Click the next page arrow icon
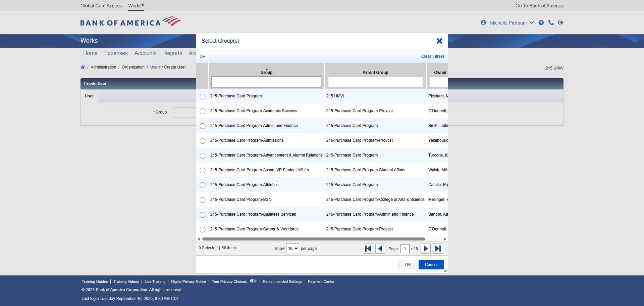The image size is (644, 306). click(425, 249)
